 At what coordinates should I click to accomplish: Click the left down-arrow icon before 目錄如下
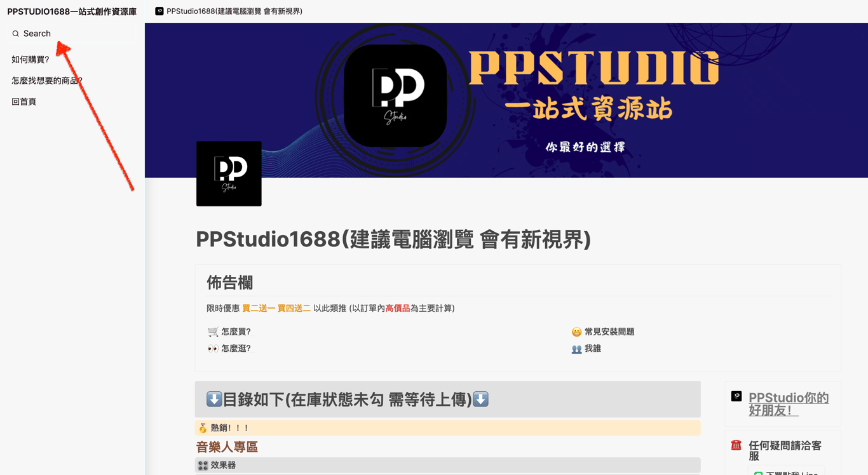(214, 399)
